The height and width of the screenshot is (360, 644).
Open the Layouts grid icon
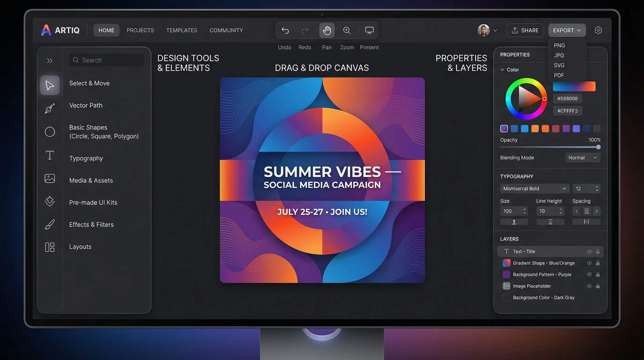pyautogui.click(x=50, y=247)
